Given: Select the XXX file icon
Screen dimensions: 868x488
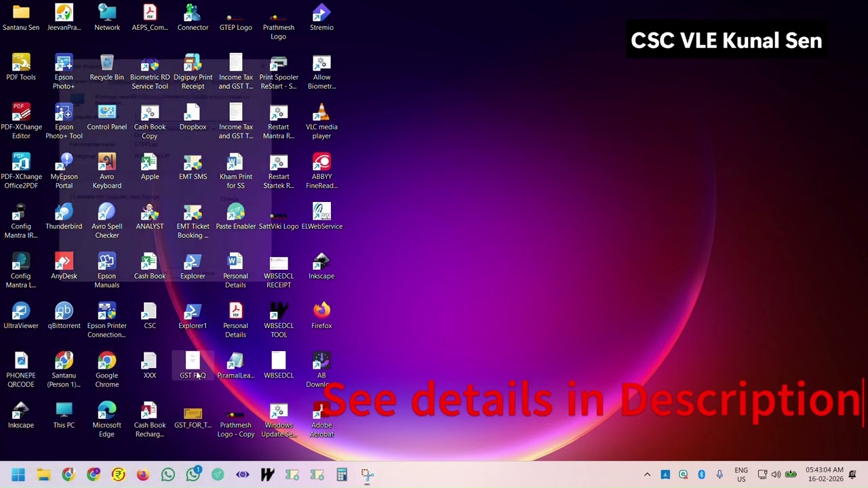Looking at the screenshot, I should pos(150,365).
